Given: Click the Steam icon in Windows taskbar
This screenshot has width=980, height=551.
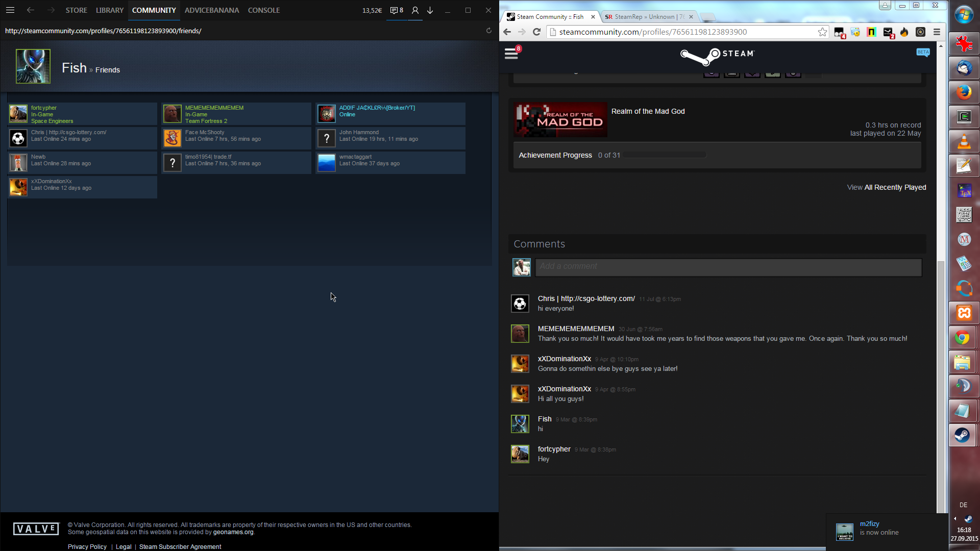Looking at the screenshot, I should pyautogui.click(x=963, y=435).
